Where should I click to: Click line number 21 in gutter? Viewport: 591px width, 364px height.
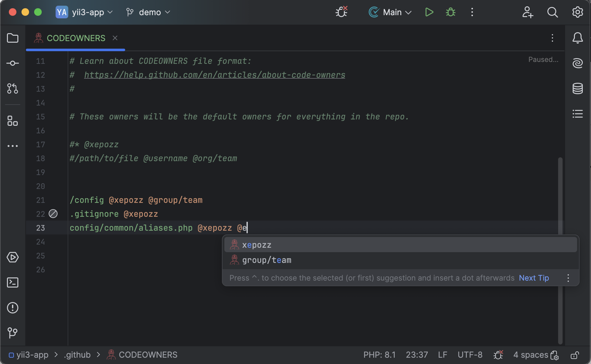click(x=40, y=200)
